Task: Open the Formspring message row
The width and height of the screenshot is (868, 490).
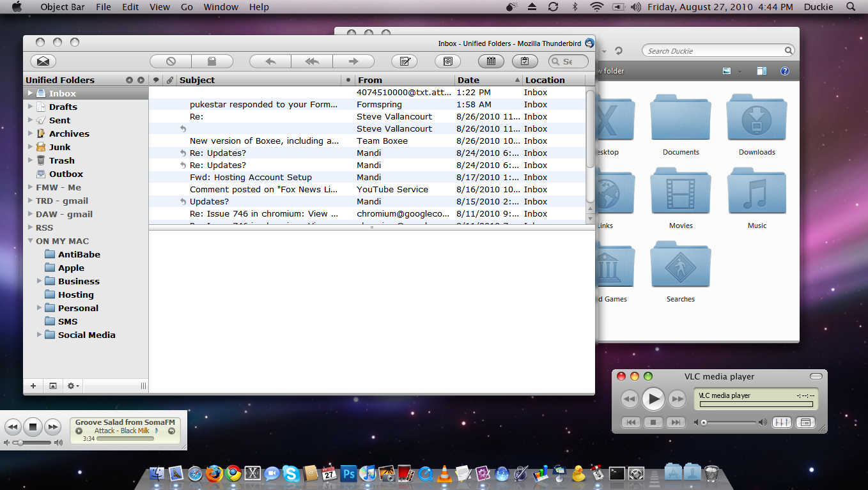Action: pos(367,104)
